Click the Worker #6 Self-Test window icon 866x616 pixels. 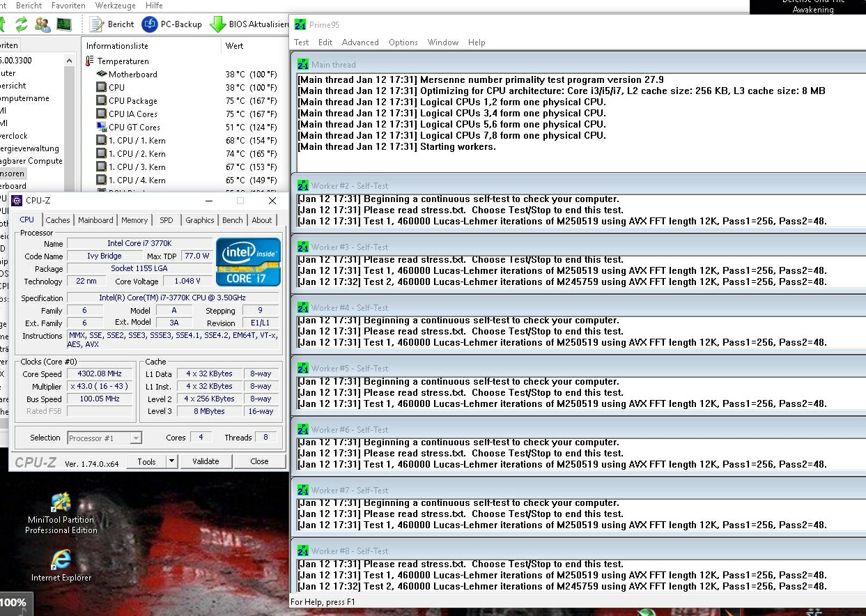click(x=303, y=430)
